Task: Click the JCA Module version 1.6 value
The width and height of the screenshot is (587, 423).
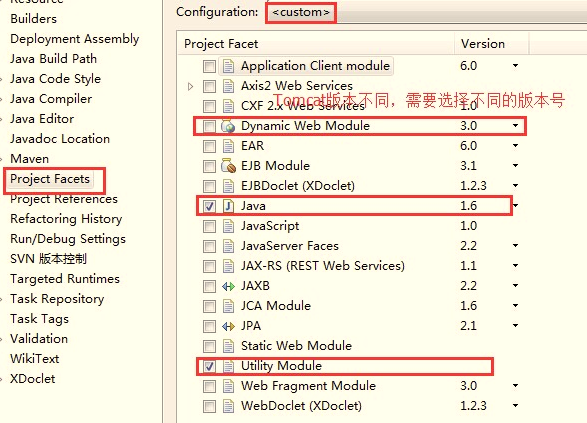Action: coord(468,306)
